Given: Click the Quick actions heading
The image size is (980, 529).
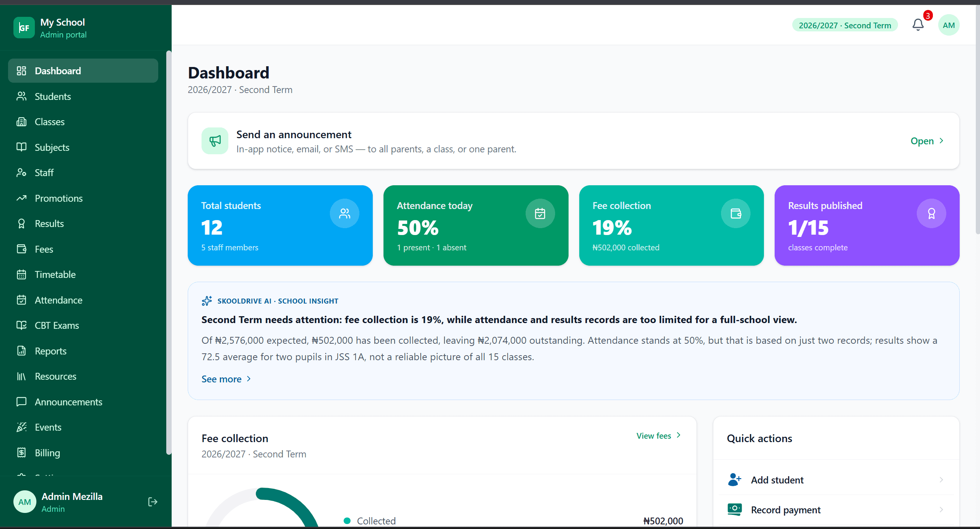Looking at the screenshot, I should [x=759, y=438].
